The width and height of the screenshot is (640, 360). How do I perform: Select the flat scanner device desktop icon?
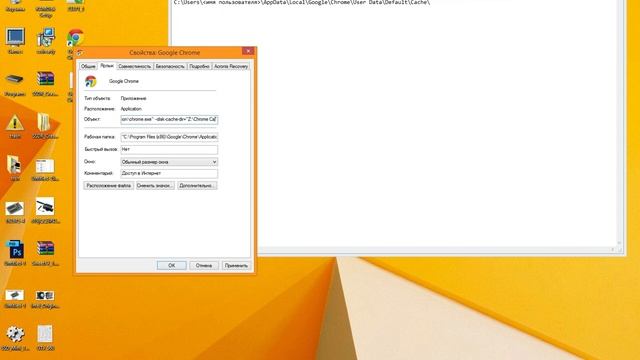pyautogui.click(x=15, y=80)
